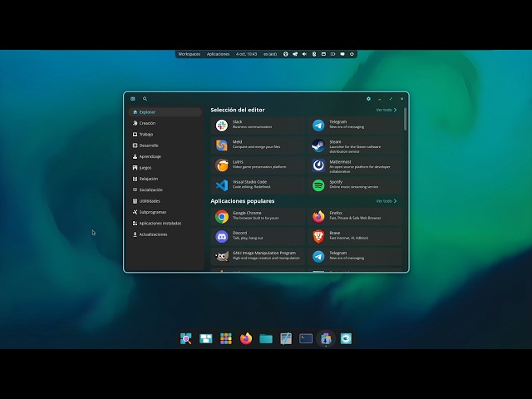Open the app library grid in the dock
The image size is (532, 399).
pyautogui.click(x=225, y=338)
